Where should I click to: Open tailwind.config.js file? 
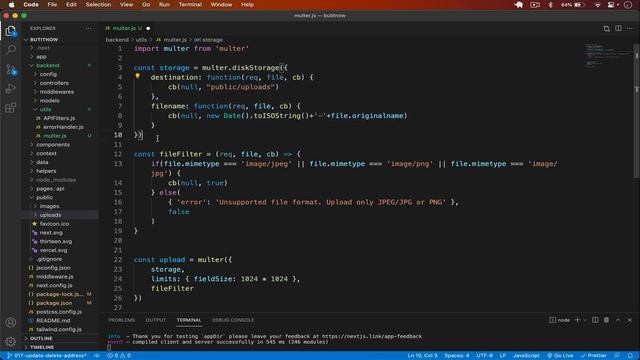pos(59,329)
